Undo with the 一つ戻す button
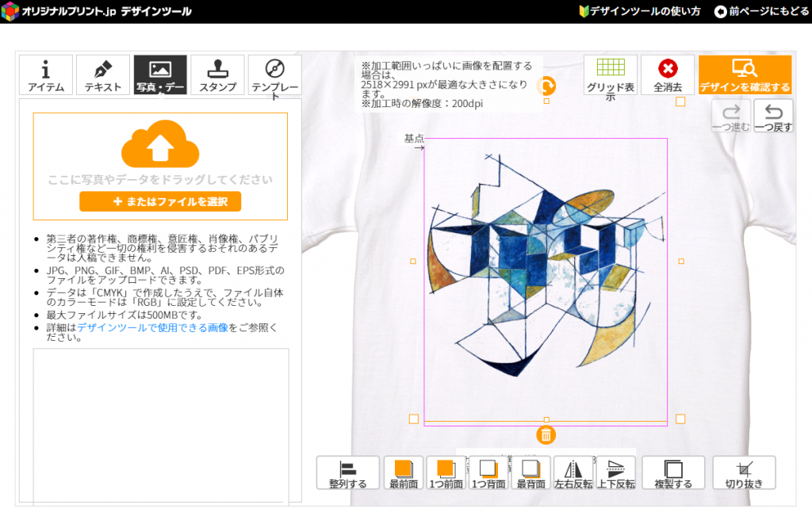Viewport: 812px width, 516px height. click(773, 117)
